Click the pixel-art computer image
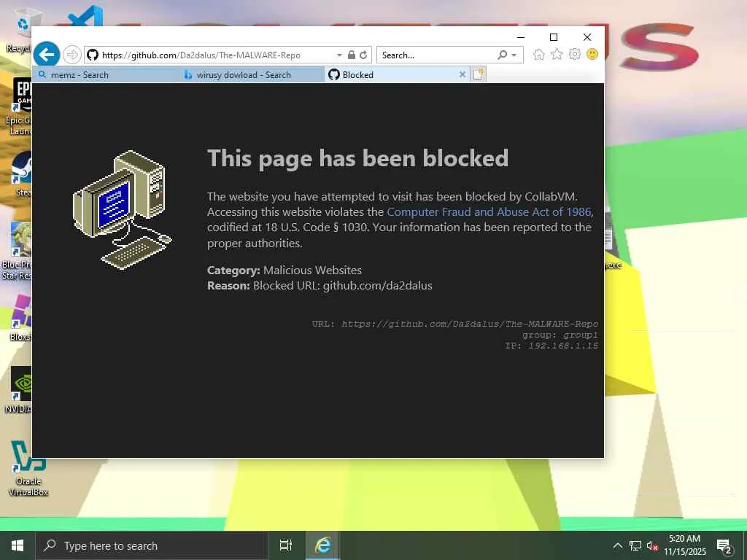 123,210
